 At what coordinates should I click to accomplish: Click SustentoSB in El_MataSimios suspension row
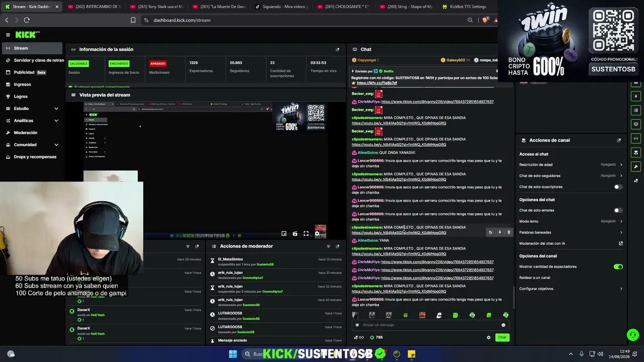[265, 264]
